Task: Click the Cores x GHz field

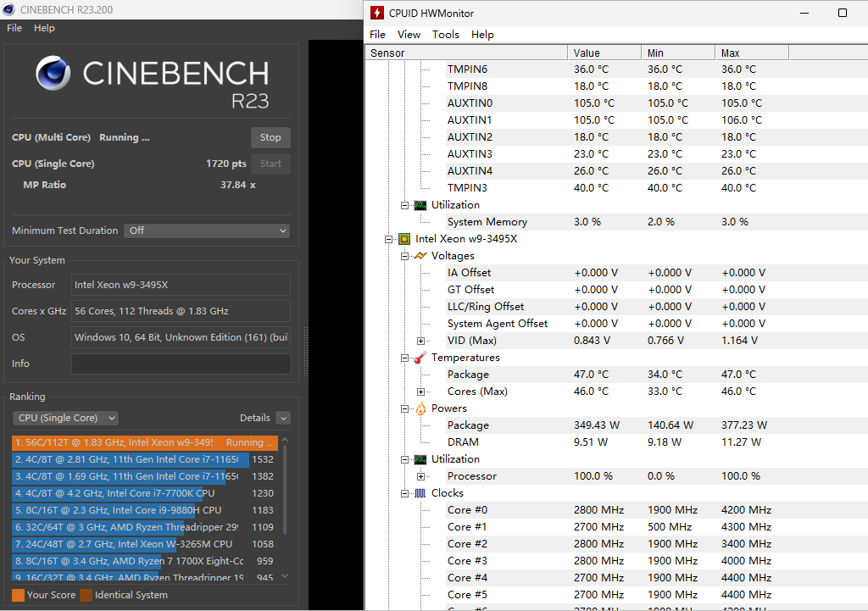Action: pos(181,311)
